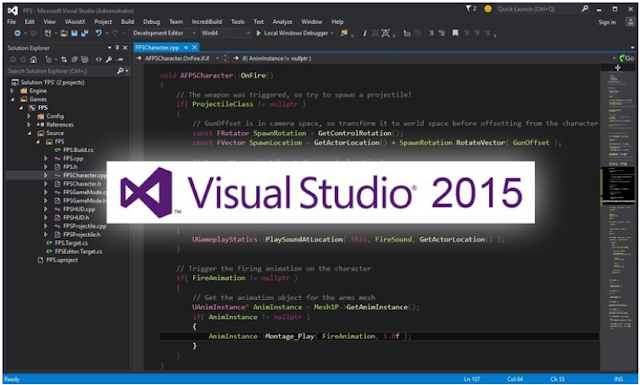Click the yellow feedback smiley icon
This screenshot has width=640, height=385.
coord(488,9)
